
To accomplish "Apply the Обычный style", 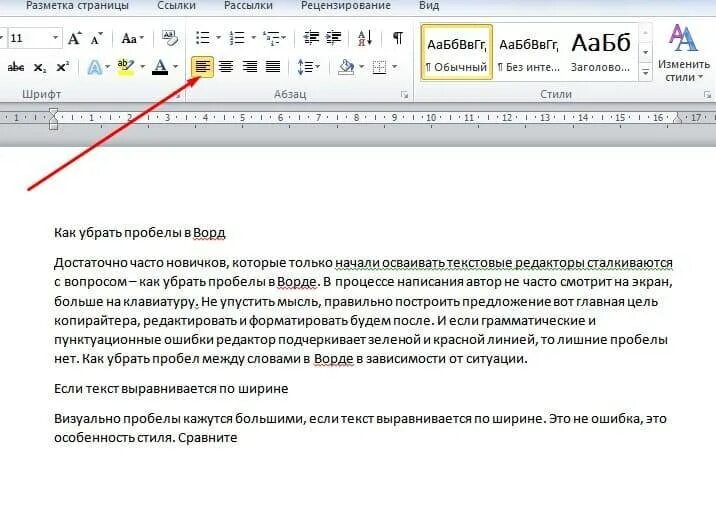I will (x=457, y=53).
